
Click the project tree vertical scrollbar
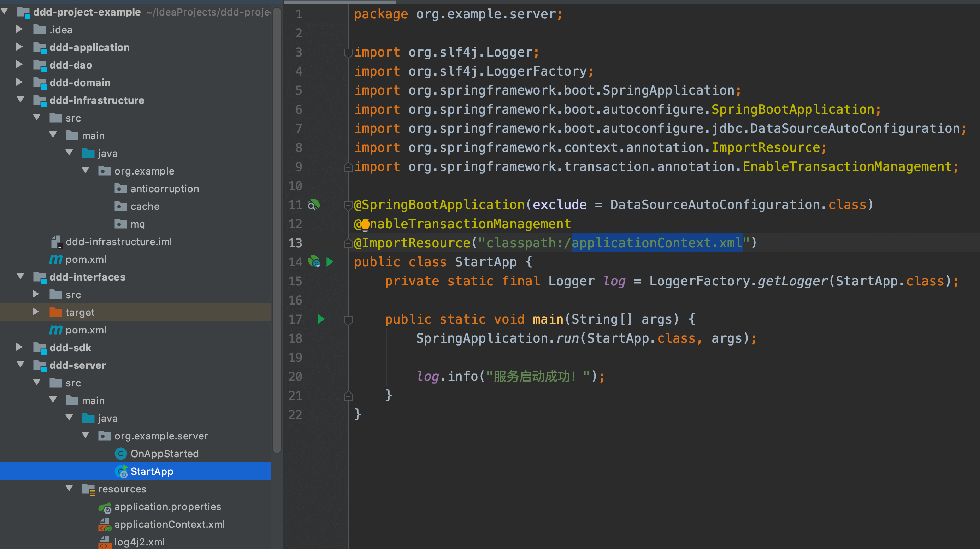[277, 230]
